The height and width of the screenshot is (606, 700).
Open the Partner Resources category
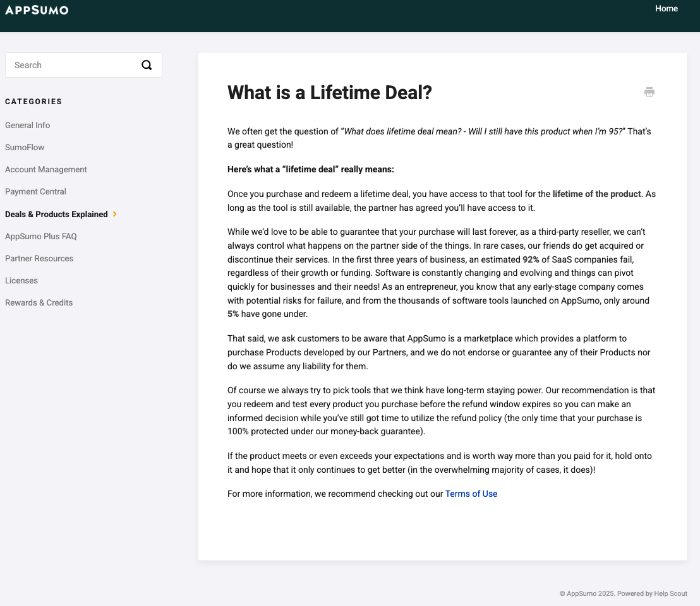point(39,258)
